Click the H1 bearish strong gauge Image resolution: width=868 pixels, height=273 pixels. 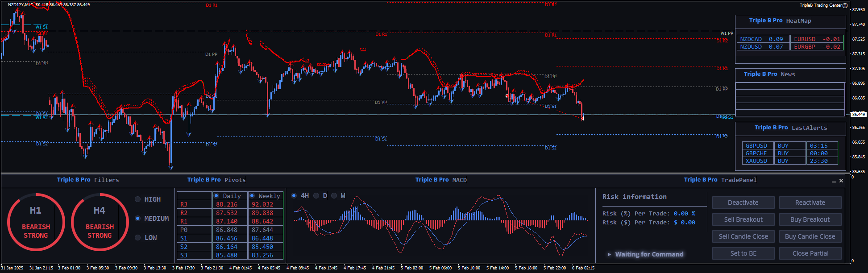click(x=36, y=222)
